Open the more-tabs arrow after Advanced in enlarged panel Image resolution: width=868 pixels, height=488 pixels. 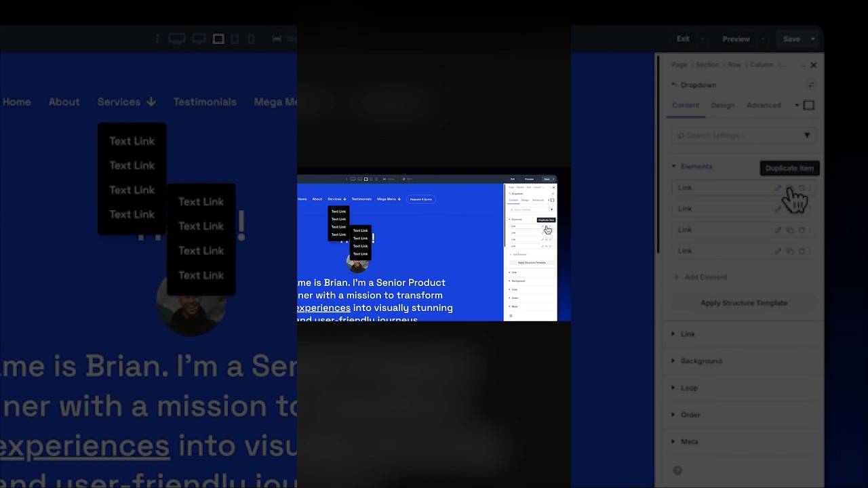tap(797, 105)
